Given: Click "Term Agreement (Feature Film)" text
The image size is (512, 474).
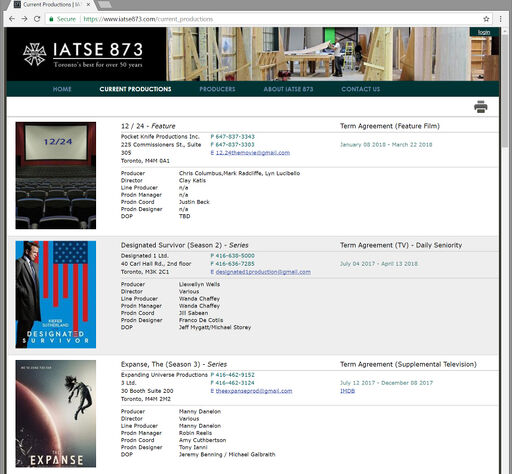Looking at the screenshot, I should pos(390,126).
